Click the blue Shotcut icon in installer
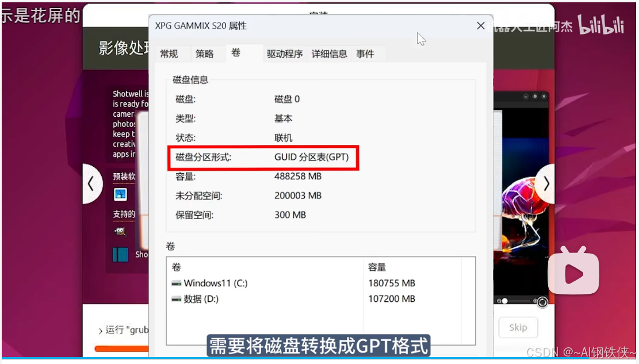Screen dimensions: 639x364 tap(120, 255)
